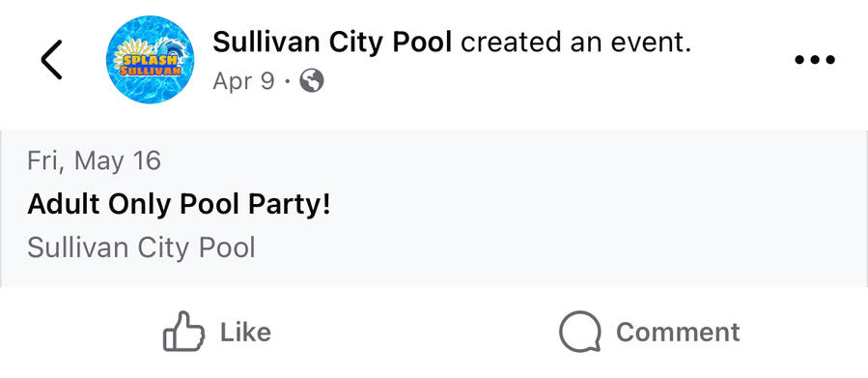Select the Comment button label

coord(678,332)
